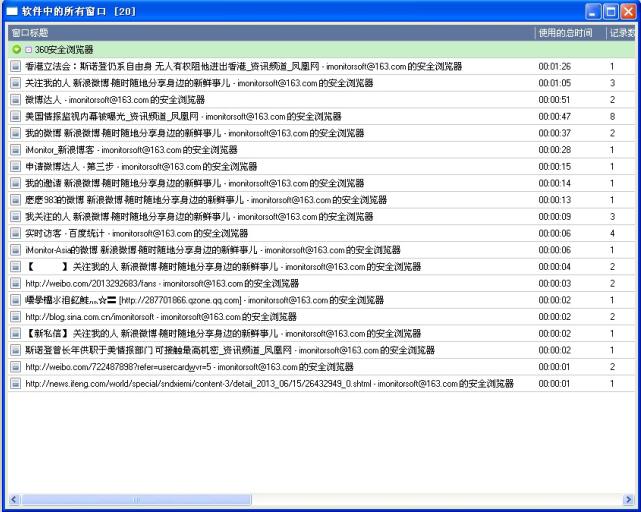Image resolution: width=641 pixels, height=512 pixels.
Task: Collapse the 360安全浏览器 group
Action: (28, 50)
